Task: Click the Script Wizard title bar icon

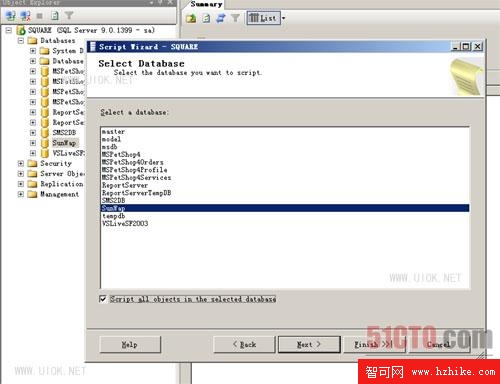Action: tap(93, 46)
